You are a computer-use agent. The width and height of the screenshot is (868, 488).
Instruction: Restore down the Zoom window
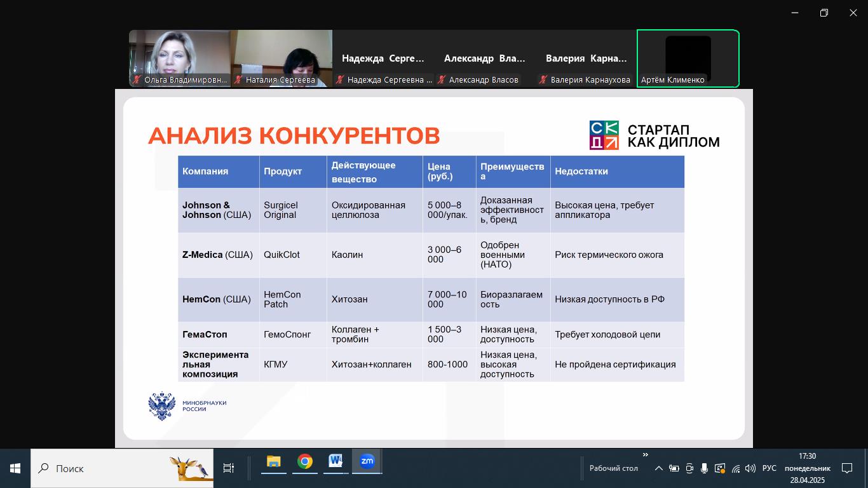[824, 13]
